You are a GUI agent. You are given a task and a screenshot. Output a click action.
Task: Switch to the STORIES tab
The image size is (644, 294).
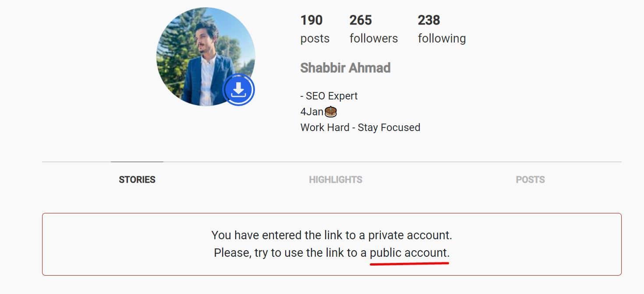click(137, 180)
